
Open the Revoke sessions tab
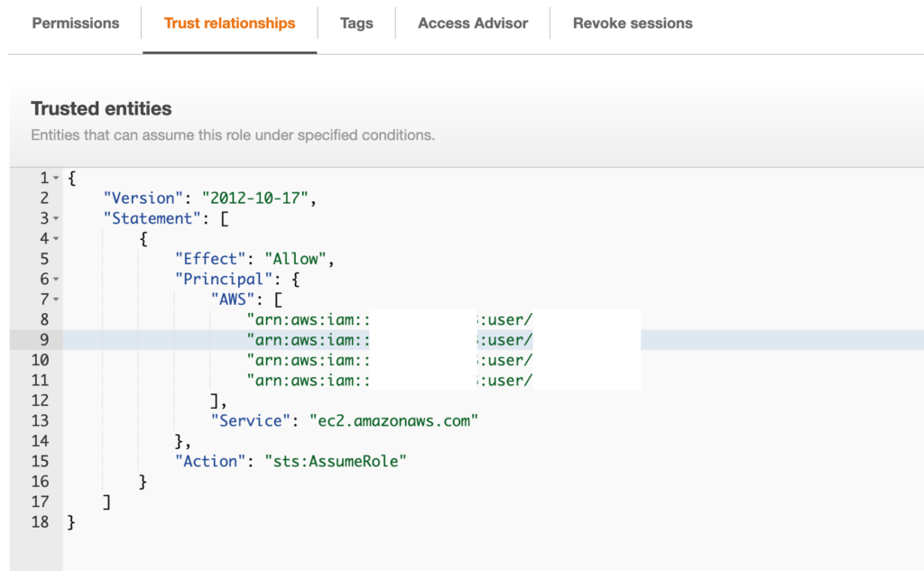point(632,23)
